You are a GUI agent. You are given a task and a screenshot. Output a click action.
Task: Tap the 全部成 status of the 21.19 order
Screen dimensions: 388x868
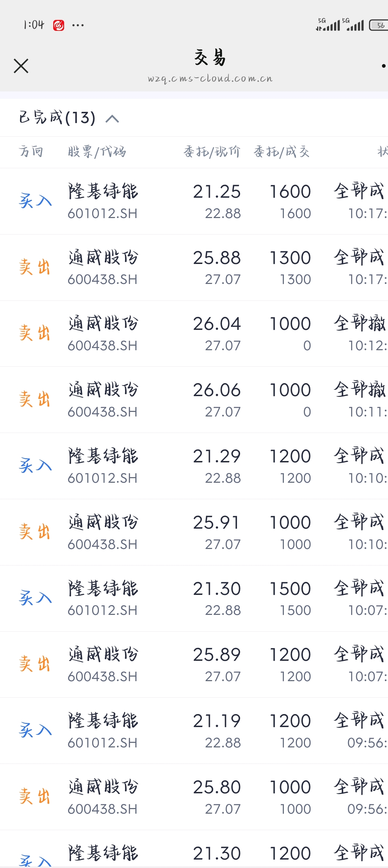point(359,721)
